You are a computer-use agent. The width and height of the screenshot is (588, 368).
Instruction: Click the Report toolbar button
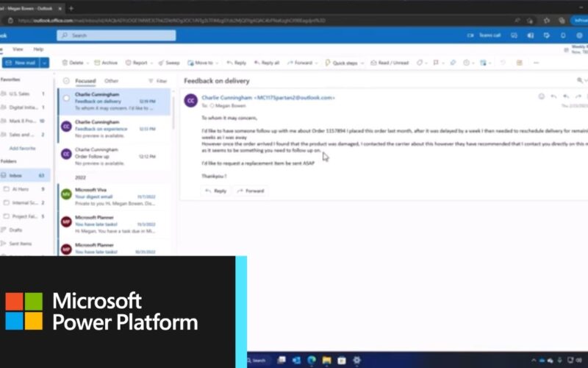(x=137, y=63)
